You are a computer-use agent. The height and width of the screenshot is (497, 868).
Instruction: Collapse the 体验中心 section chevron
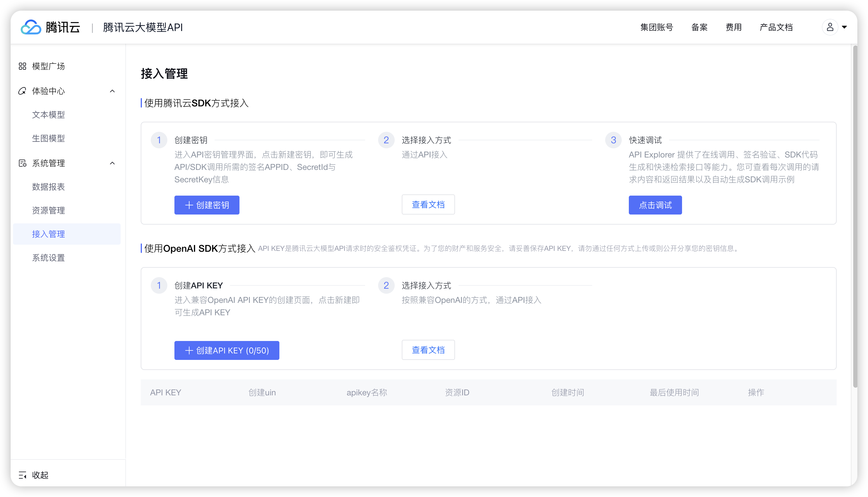pos(112,91)
